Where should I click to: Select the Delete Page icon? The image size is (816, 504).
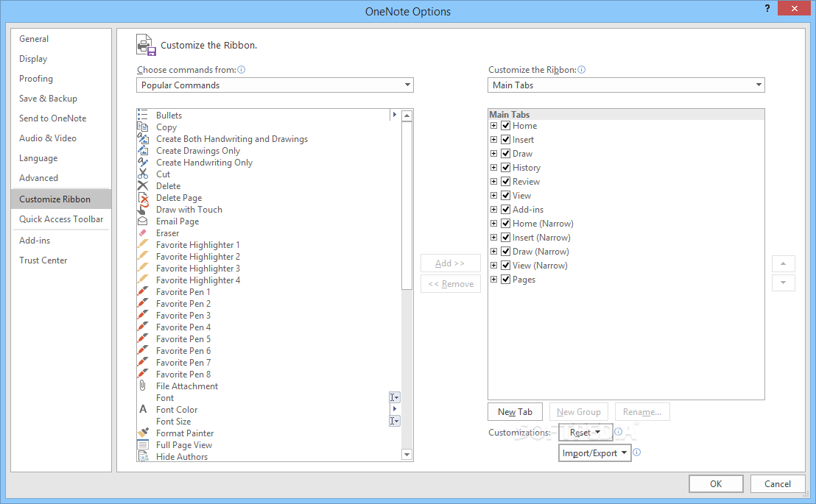tap(143, 198)
